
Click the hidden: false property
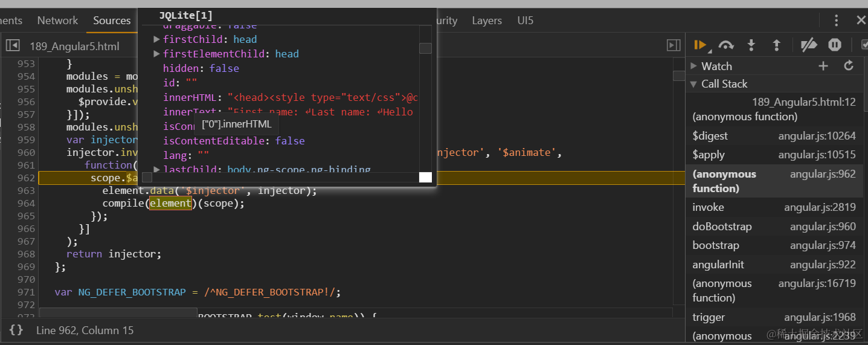(201, 68)
